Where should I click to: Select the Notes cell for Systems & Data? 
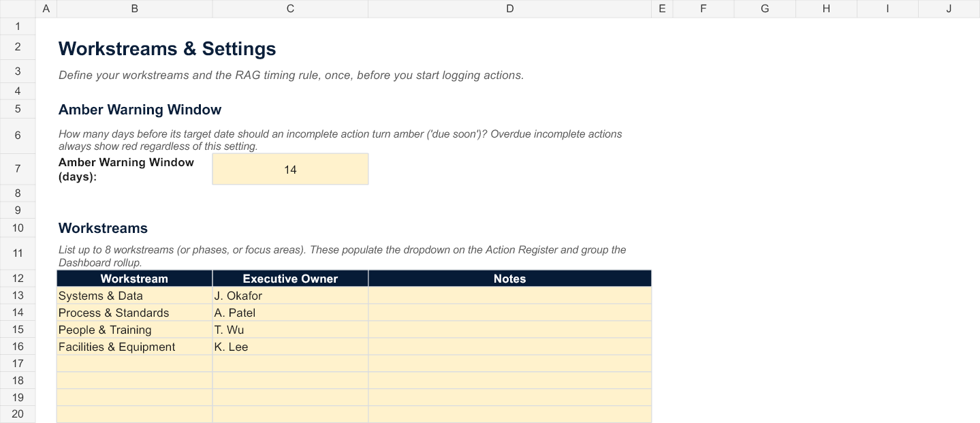click(510, 296)
